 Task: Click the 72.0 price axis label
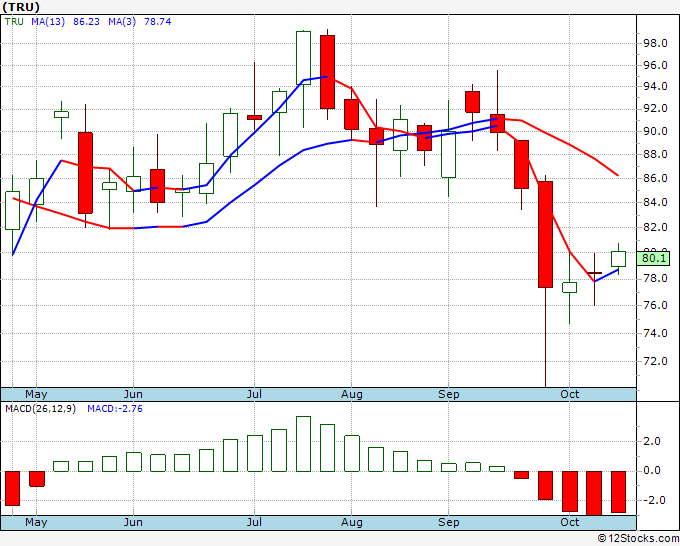(655, 361)
